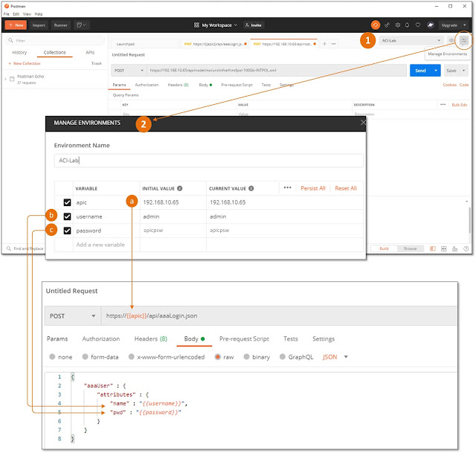The image size is (476, 453).
Task: Open the Save button dropdown arrow
Action: [463, 71]
